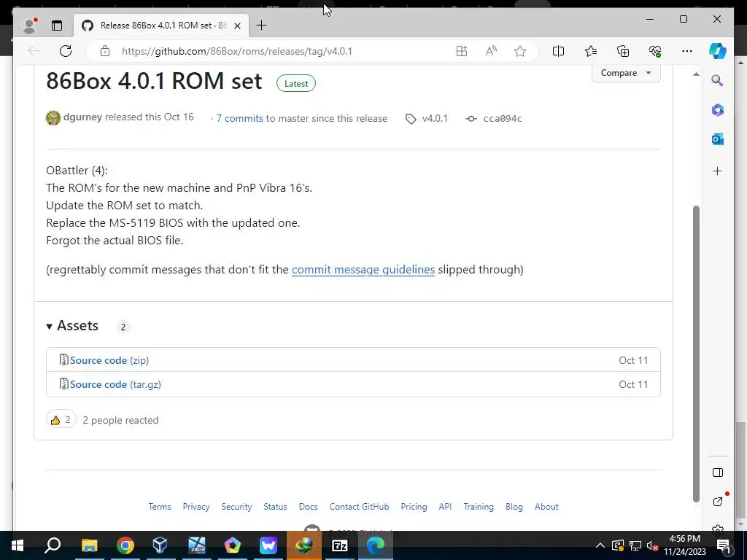The image size is (747, 560).
Task: Open the Collections icon
Action: click(x=623, y=51)
